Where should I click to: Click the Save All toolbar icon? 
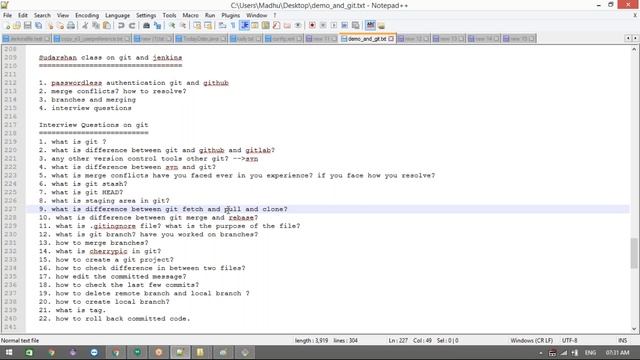click(x=38, y=25)
